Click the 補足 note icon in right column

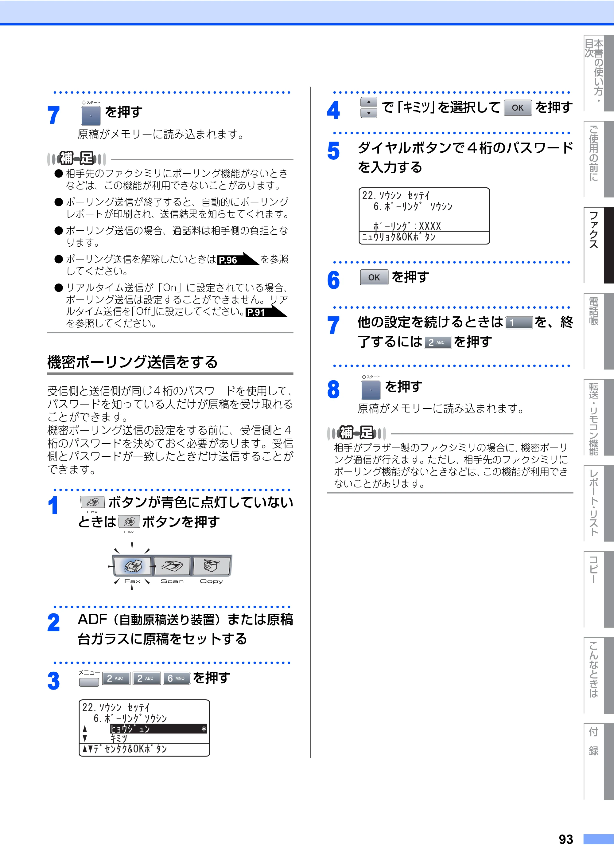tap(356, 433)
